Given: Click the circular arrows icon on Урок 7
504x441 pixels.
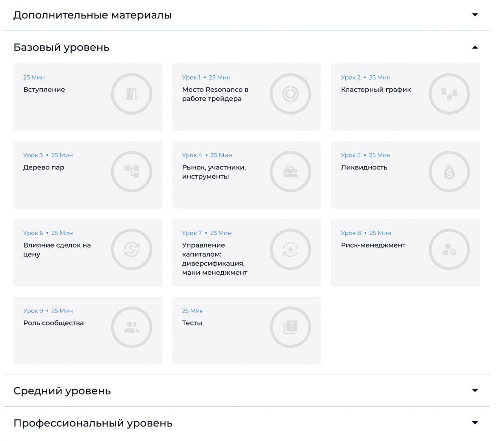Looking at the screenshot, I should (291, 249).
